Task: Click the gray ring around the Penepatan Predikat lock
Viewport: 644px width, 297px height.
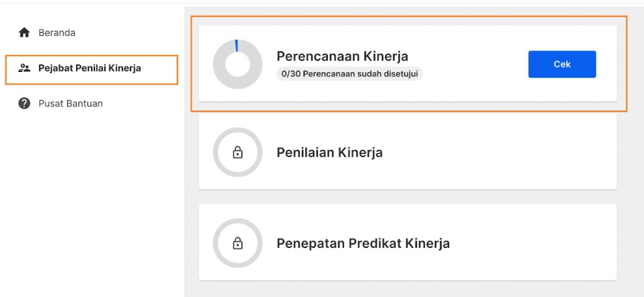Action: [x=237, y=222]
